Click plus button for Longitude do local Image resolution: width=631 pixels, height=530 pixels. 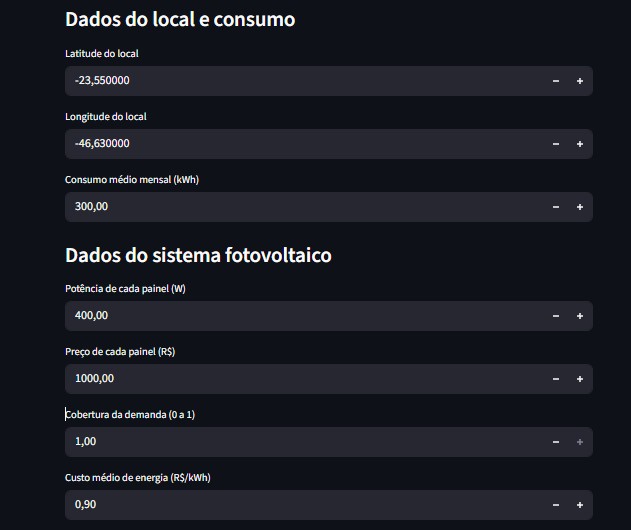coord(580,144)
